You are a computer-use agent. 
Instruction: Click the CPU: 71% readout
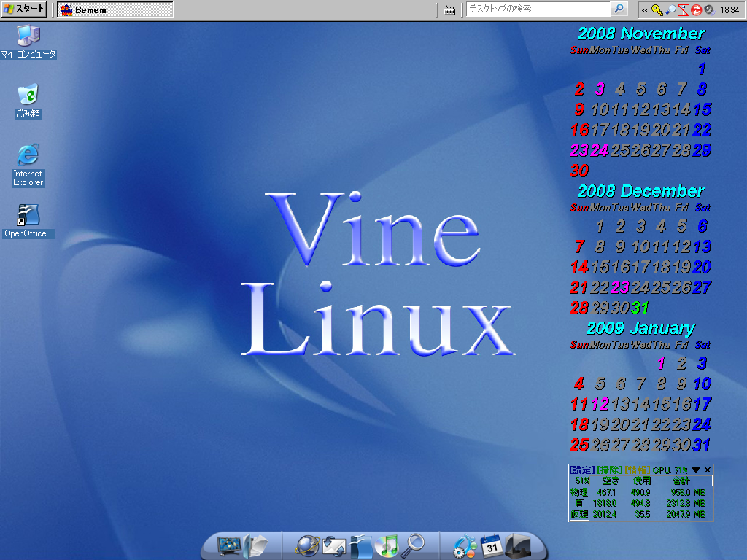click(x=670, y=470)
